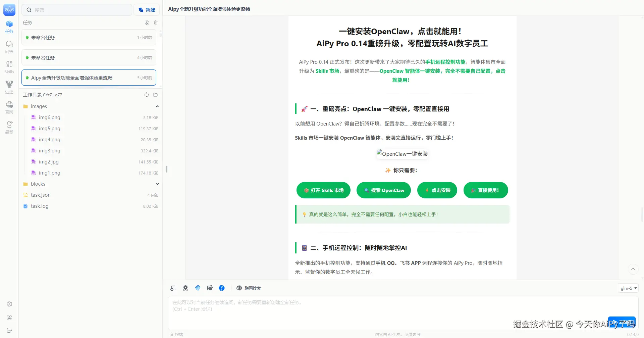644x338 pixels.
Task: Refresh the 工作目录 file list
Action: click(x=147, y=95)
